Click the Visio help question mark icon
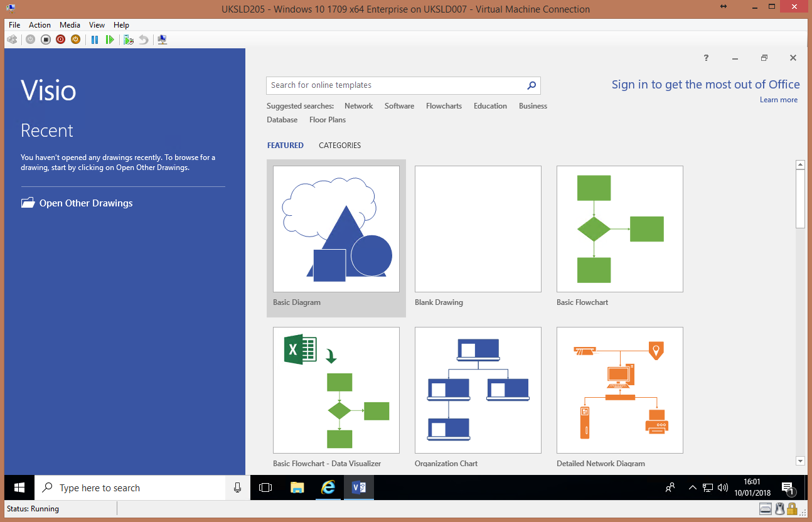 [706, 58]
